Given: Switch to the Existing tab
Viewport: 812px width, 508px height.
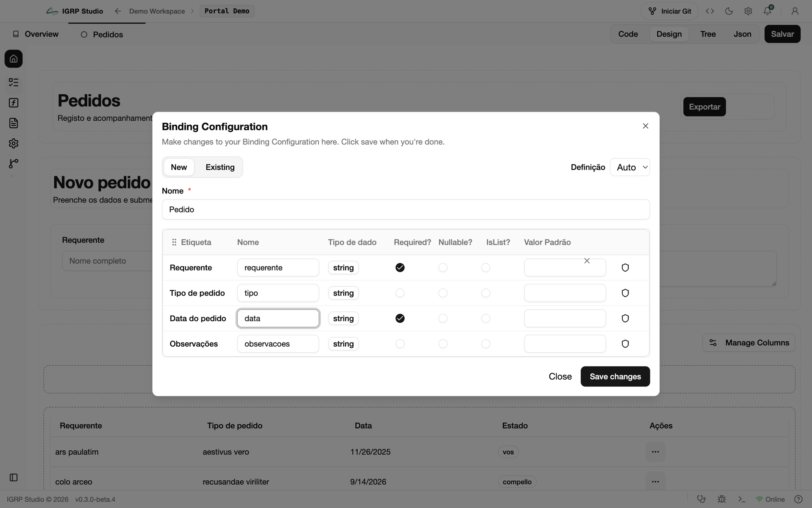Looking at the screenshot, I should tap(220, 167).
